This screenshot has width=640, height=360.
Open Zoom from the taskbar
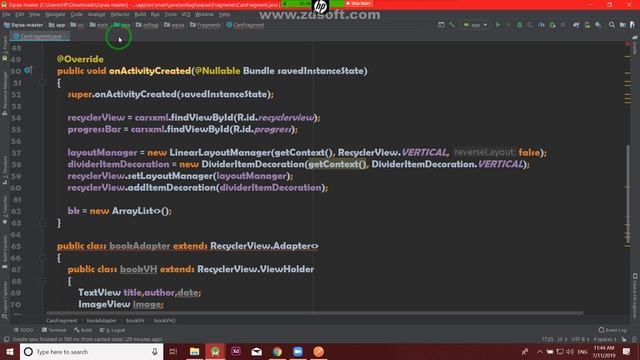click(x=298, y=351)
